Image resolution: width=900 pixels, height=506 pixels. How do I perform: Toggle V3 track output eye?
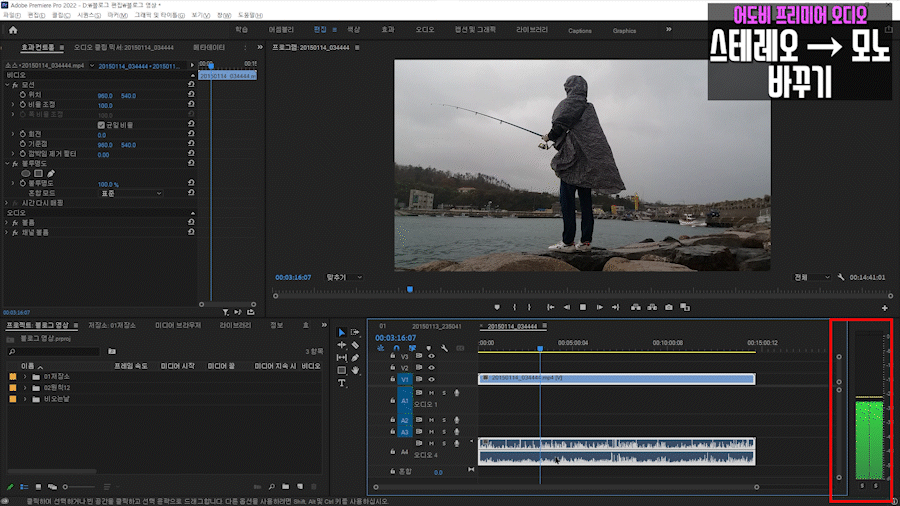tap(431, 356)
